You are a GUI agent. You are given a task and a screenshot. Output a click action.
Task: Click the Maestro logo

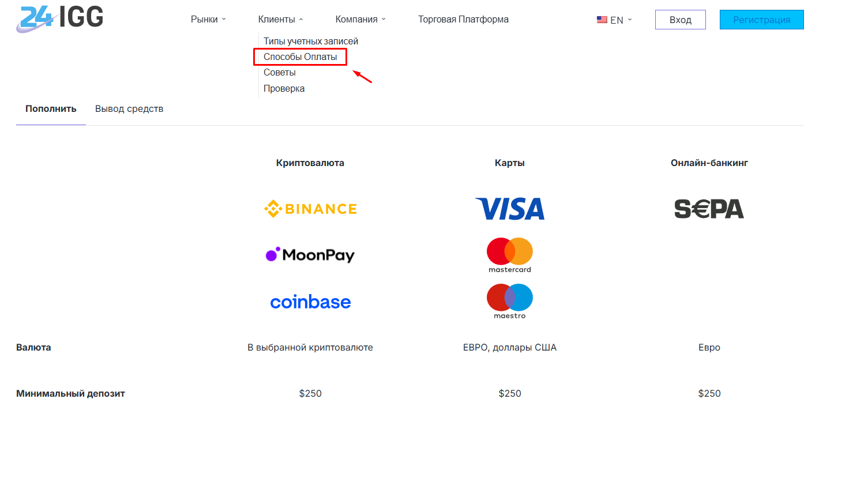(510, 301)
